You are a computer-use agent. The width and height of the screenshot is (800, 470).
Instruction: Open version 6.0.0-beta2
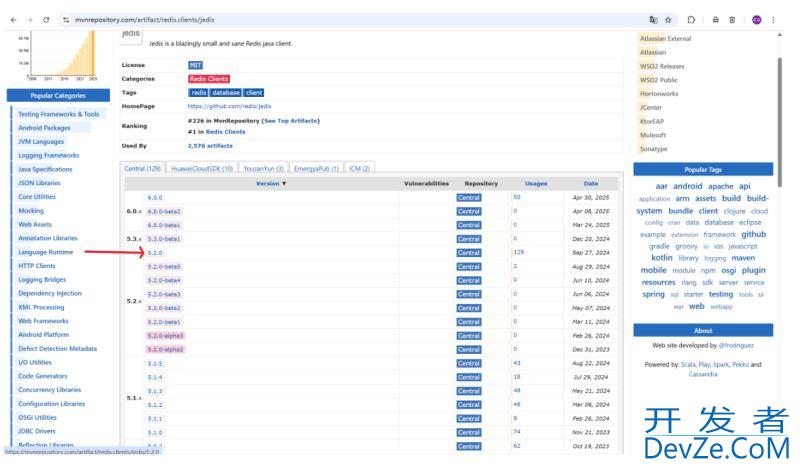click(164, 211)
